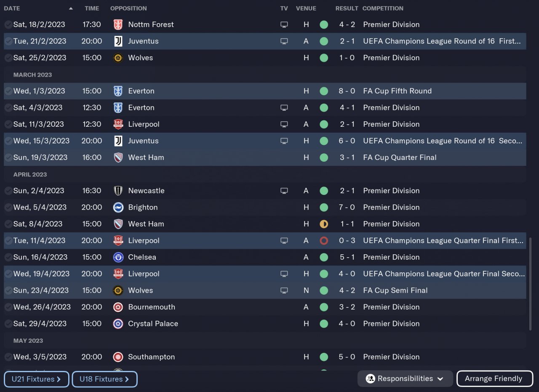
Task: Click the Newcastle club badge
Action: (118, 191)
